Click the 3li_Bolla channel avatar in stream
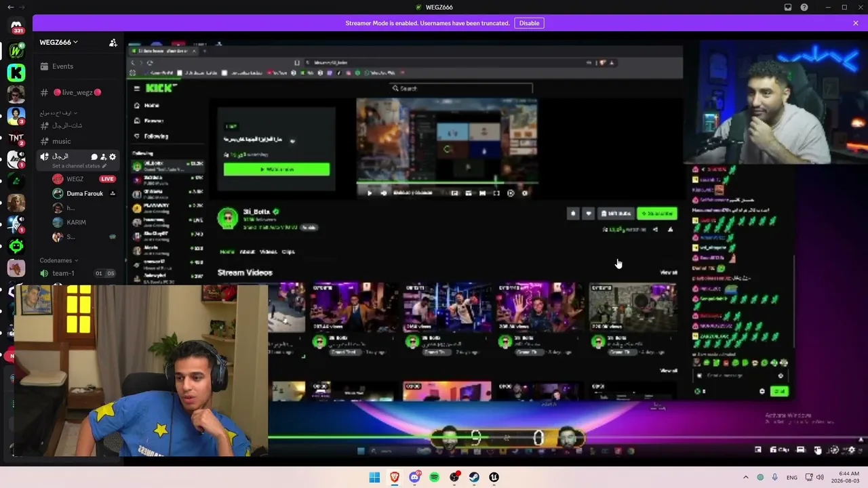This screenshot has width=868, height=488. click(227, 218)
